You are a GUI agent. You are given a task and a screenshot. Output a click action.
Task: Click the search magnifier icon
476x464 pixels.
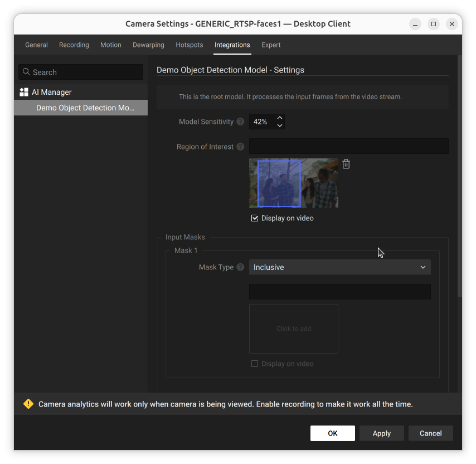(26, 72)
